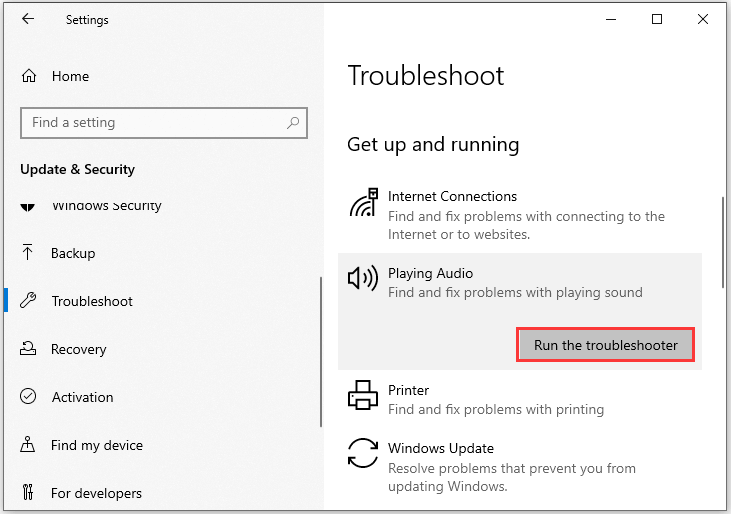
Task: Click the Printer icon
Action: tap(363, 395)
